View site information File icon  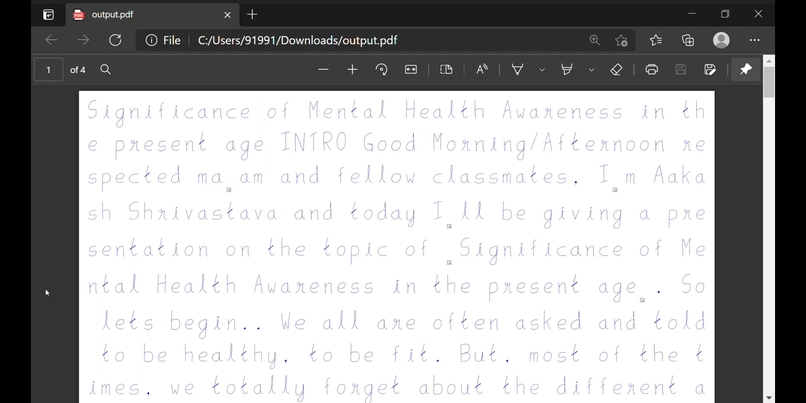pos(162,40)
